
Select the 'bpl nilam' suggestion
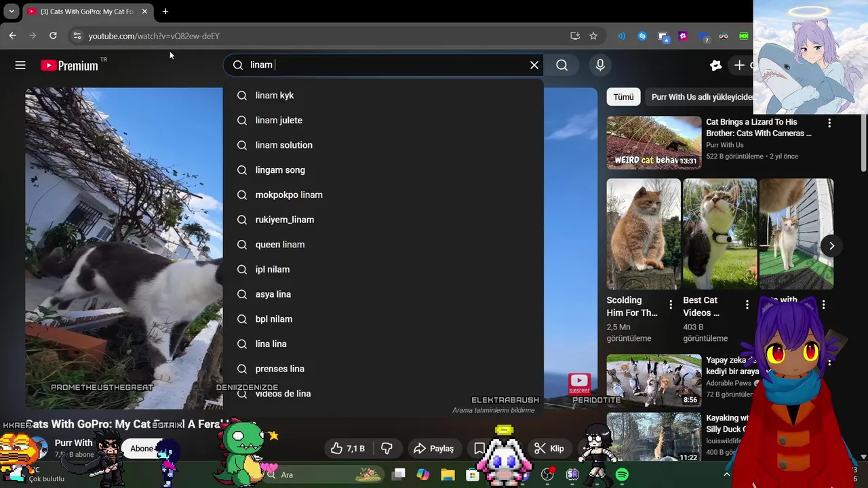pyautogui.click(x=383, y=319)
